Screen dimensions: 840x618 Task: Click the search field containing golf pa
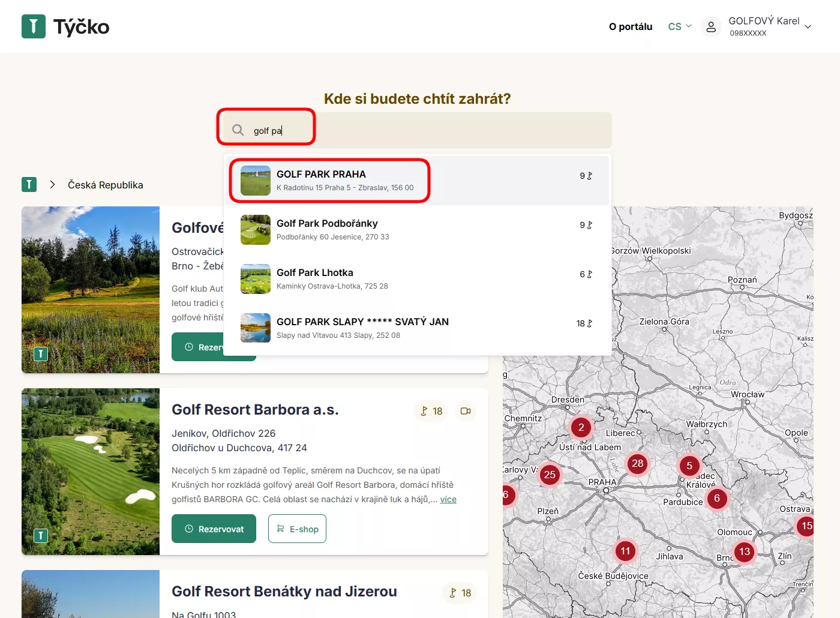(x=417, y=130)
